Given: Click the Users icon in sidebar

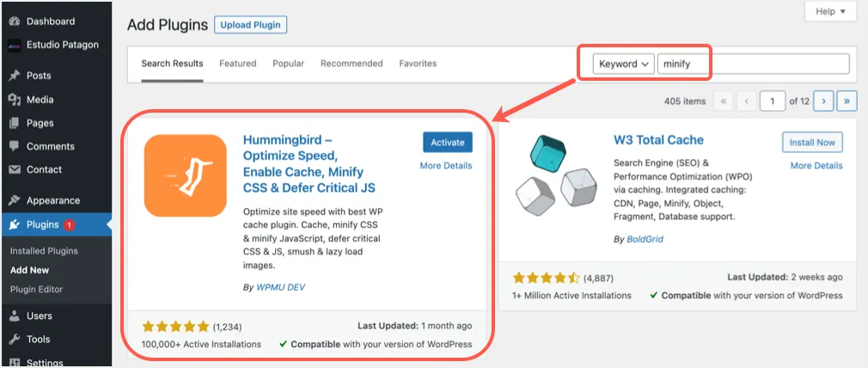Looking at the screenshot, I should [14, 316].
